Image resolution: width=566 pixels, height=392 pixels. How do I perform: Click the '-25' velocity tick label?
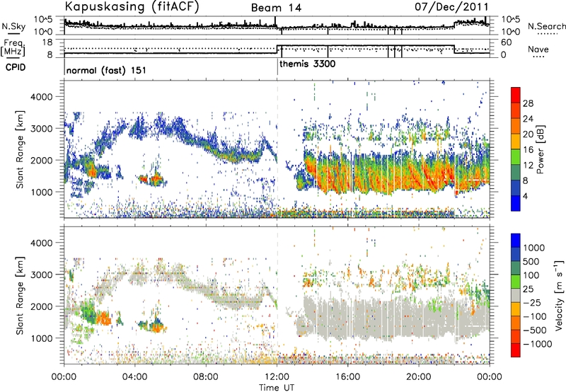(x=531, y=302)
